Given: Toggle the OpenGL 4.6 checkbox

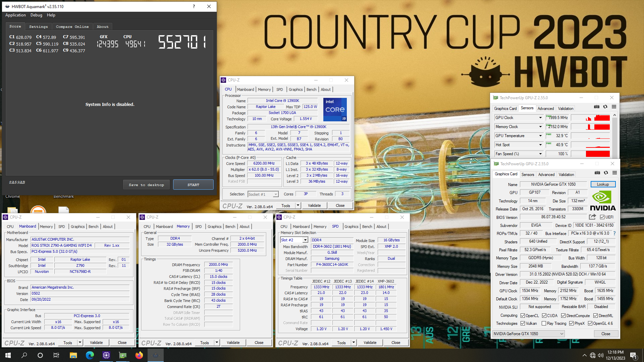Looking at the screenshot, I should click(590, 323).
